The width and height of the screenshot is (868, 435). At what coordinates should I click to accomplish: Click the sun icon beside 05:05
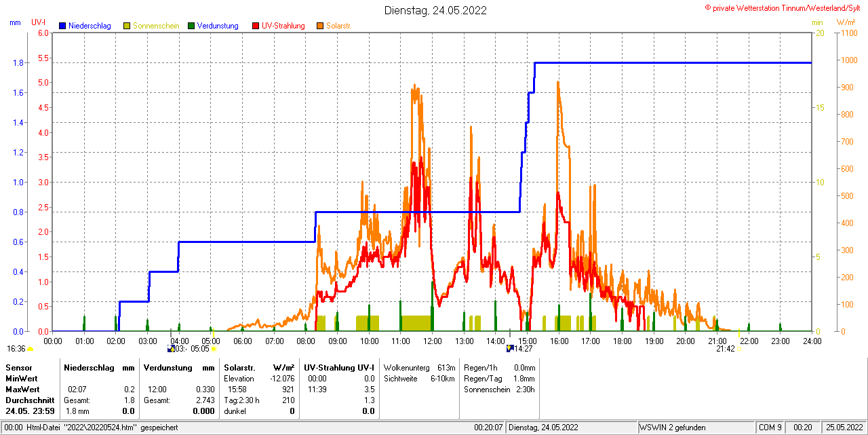214,349
